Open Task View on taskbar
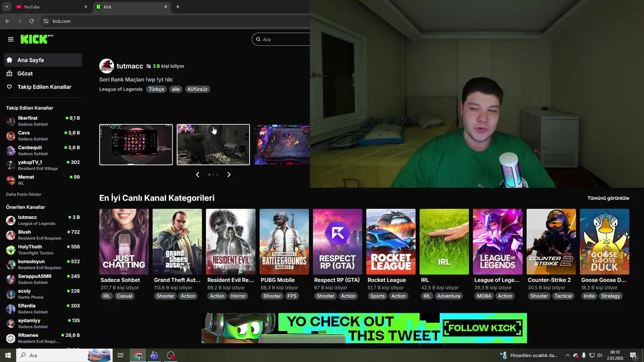The height and width of the screenshot is (362, 644). click(121, 355)
